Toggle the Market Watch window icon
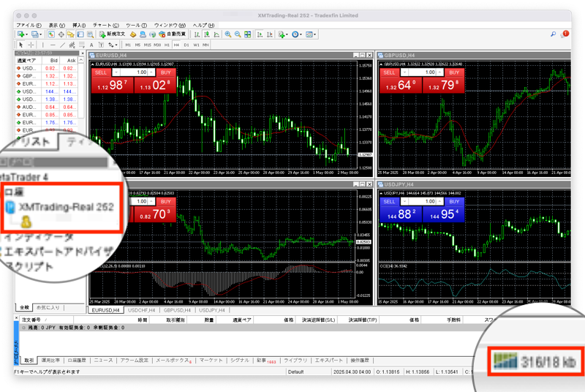Image resolution: width=585 pixels, height=392 pixels. coord(51,34)
